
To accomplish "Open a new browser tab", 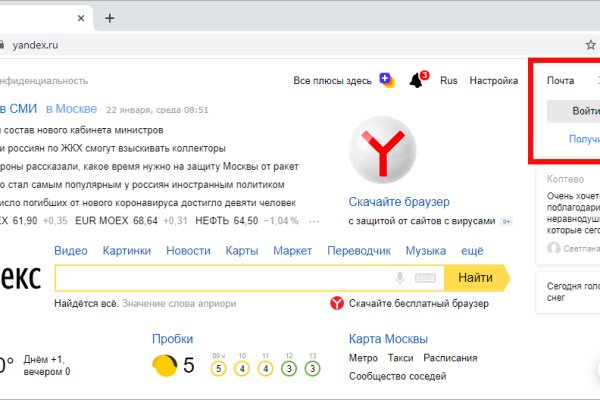I will (110, 18).
